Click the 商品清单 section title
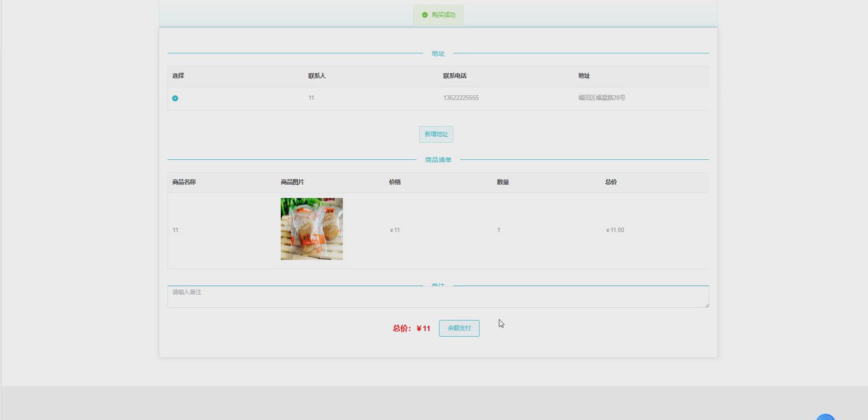This screenshot has height=420, width=868. (x=438, y=159)
